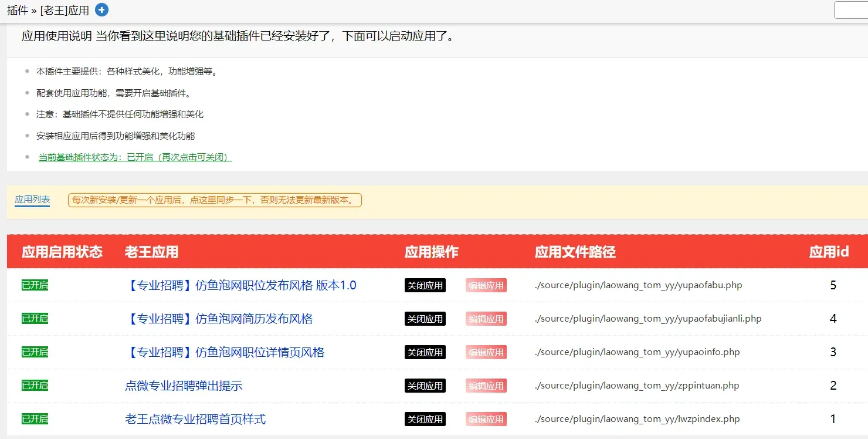This screenshot has width=868, height=439.
Task: Click path text ending yupaoinfo.php
Action: pyautogui.click(x=638, y=352)
